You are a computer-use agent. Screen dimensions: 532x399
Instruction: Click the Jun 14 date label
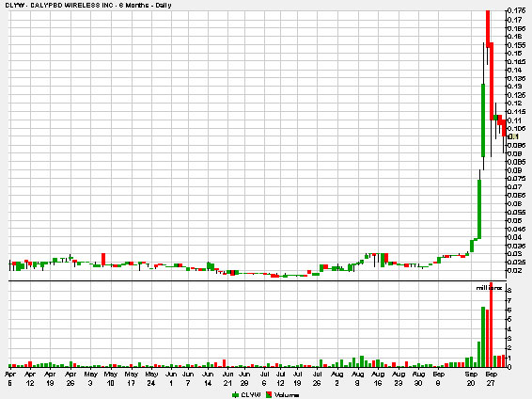(208, 378)
